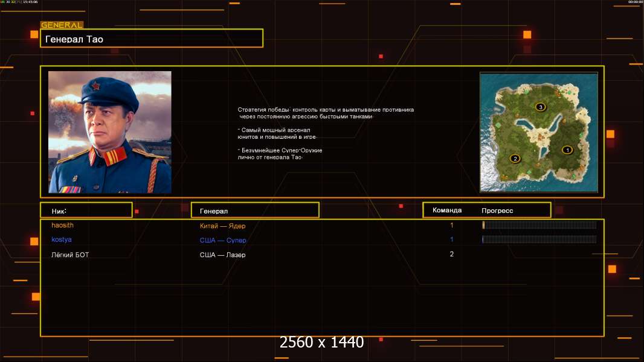Click kostya's loading progress bar
The image size is (644, 362).
[x=539, y=240]
